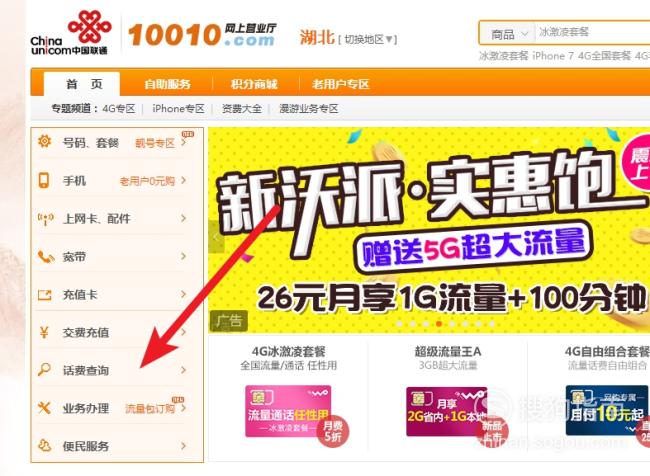This screenshot has width=650, height=476.
Task: Click the telephone icon beside 宽带
Action: coord(45,257)
